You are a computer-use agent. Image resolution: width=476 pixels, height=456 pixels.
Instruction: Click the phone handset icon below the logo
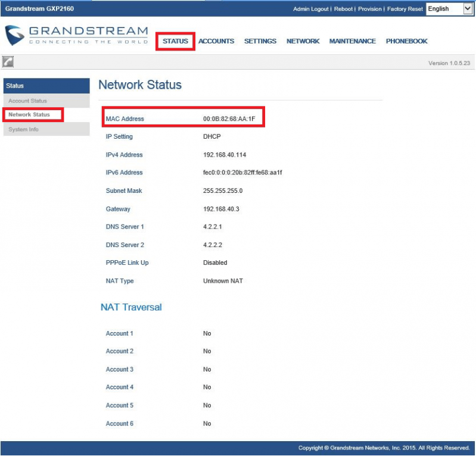click(x=8, y=61)
